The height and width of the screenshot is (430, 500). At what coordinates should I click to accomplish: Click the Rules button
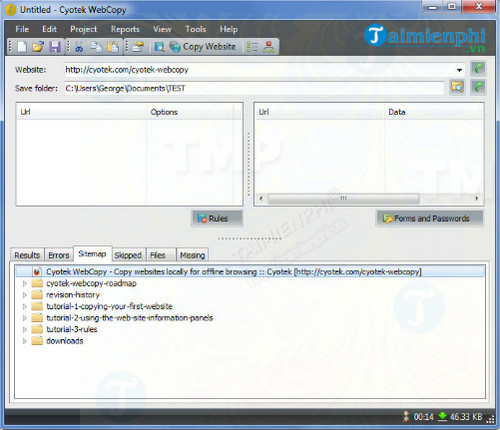(217, 219)
